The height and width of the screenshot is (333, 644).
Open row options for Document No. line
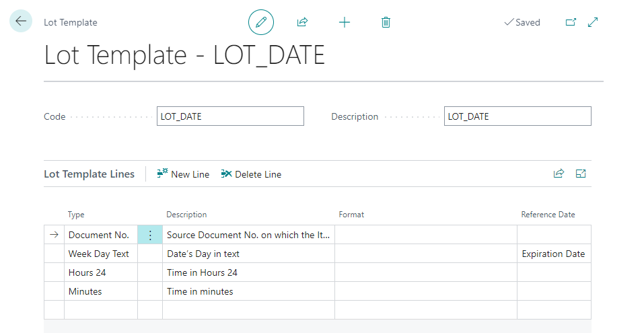click(x=150, y=235)
